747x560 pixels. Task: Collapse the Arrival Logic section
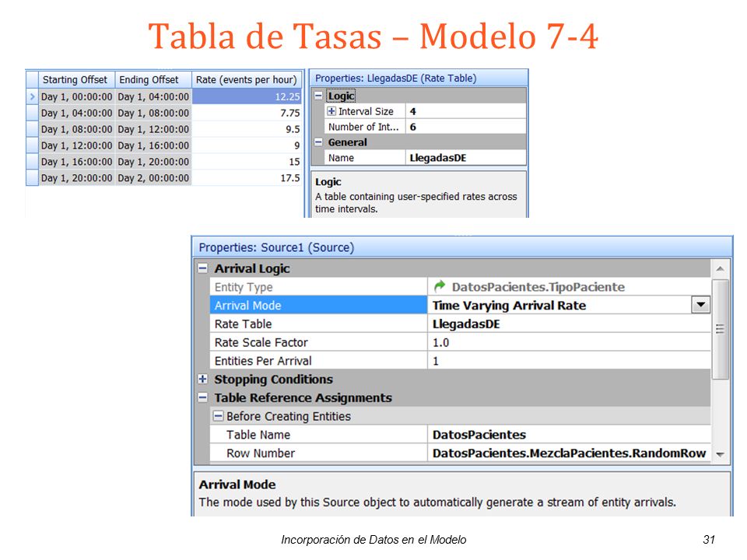tap(203, 268)
